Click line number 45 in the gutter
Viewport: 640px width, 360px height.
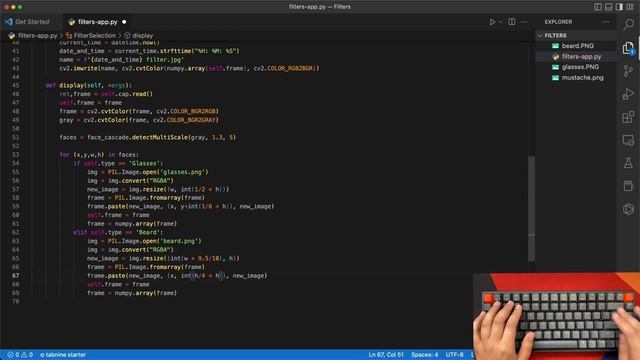click(x=16, y=85)
